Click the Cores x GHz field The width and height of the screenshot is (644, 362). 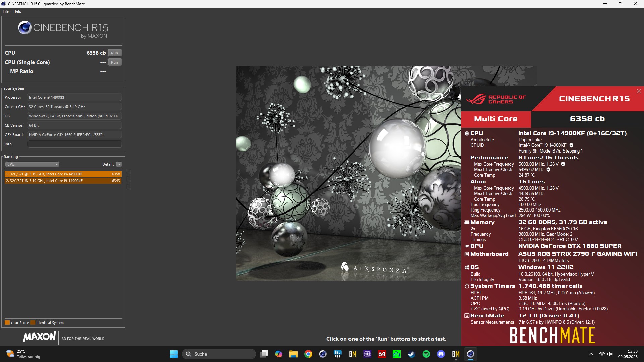pos(74,107)
